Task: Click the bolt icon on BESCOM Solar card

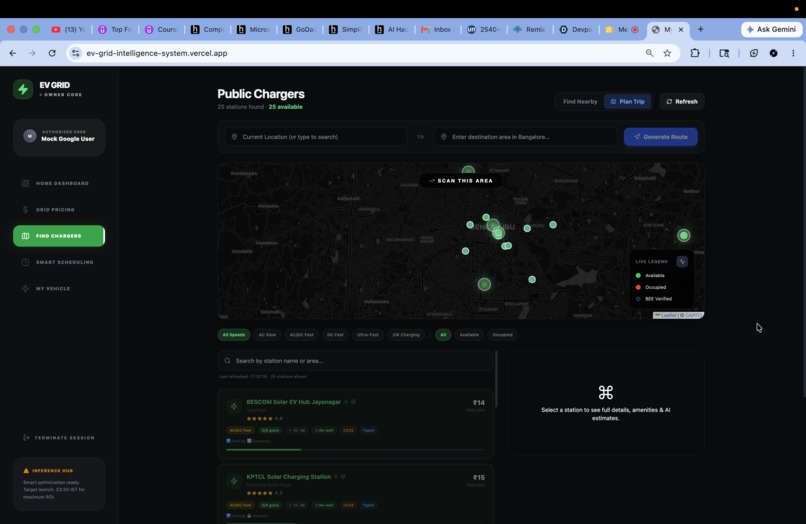Action: coord(234,406)
